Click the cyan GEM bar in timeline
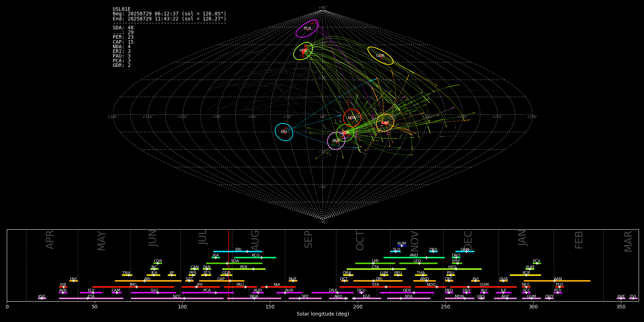 pyautogui.click(x=465, y=252)
